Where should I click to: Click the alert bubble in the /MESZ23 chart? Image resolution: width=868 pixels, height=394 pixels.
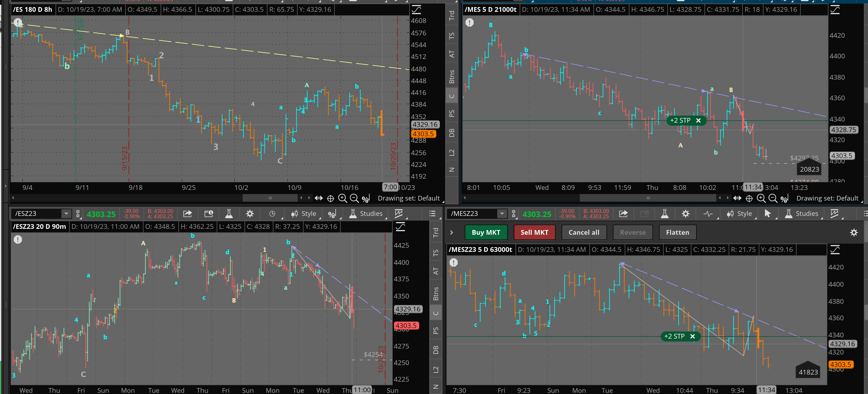[x=453, y=262]
